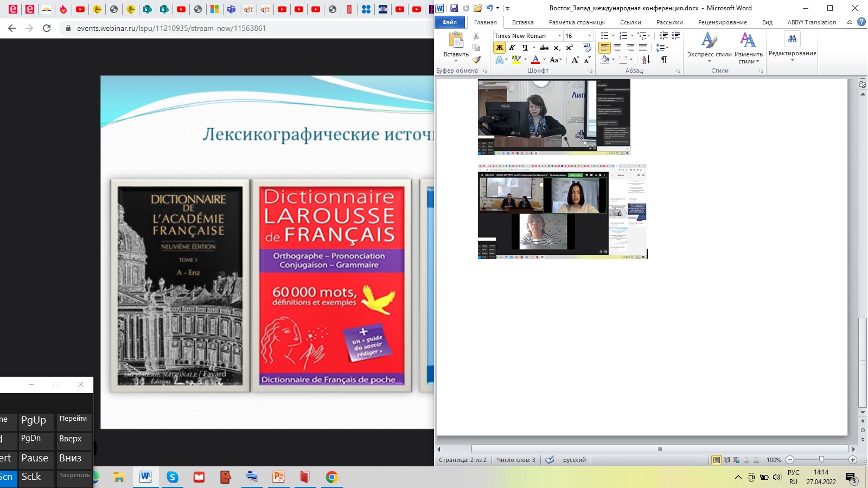Select the Format Painter brush

pos(476,60)
